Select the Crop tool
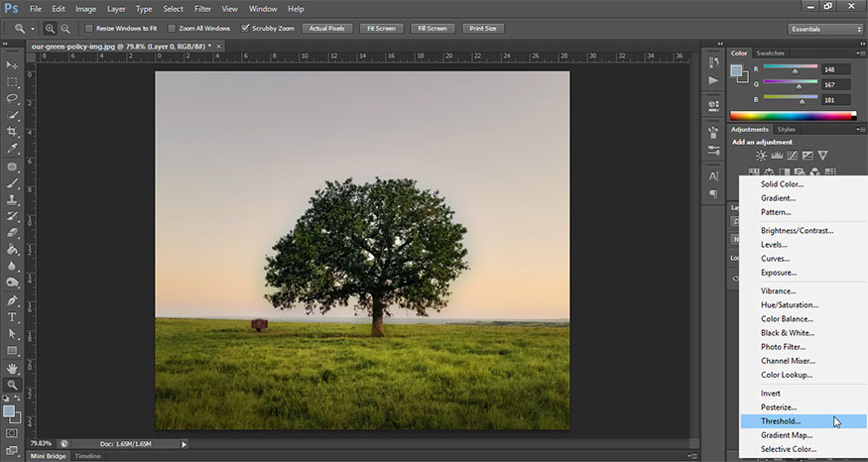This screenshot has height=462, width=868. tap(13, 132)
